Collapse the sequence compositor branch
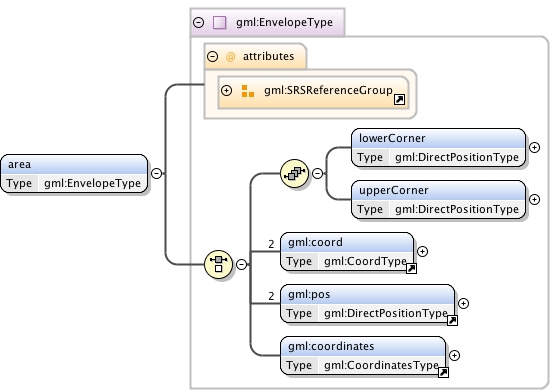 (x=317, y=173)
